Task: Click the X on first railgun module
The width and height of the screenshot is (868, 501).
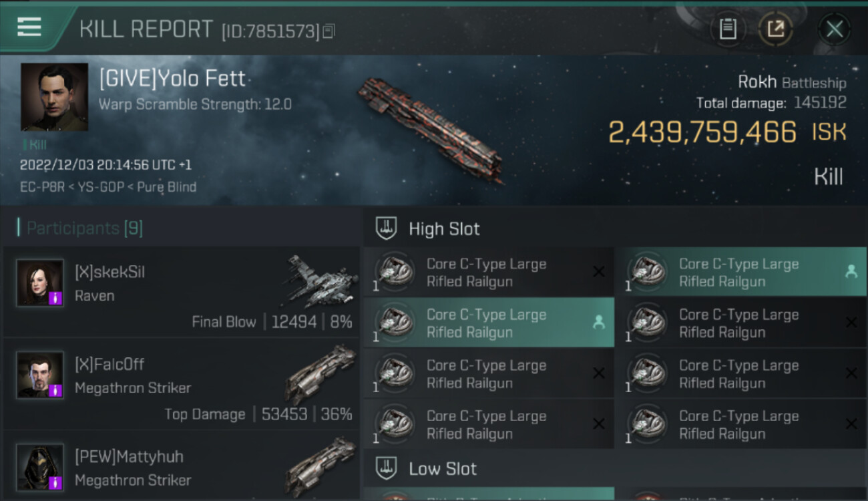Action: pyautogui.click(x=599, y=272)
